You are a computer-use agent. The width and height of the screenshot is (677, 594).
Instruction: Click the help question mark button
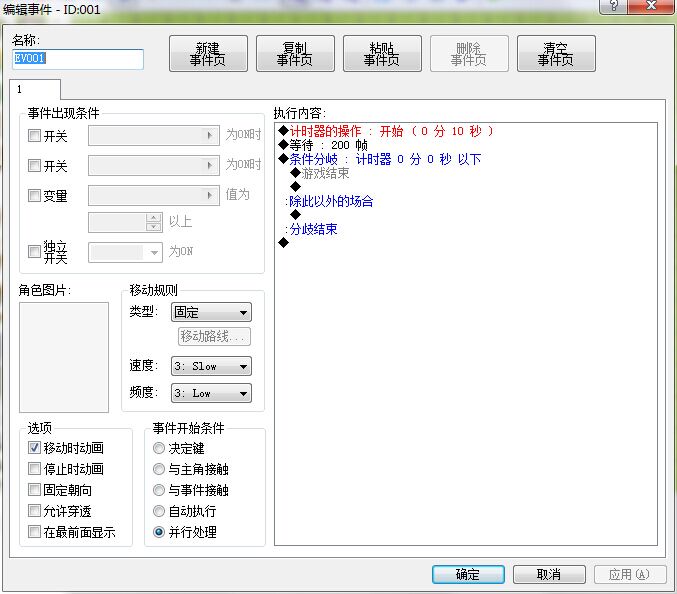613,6
